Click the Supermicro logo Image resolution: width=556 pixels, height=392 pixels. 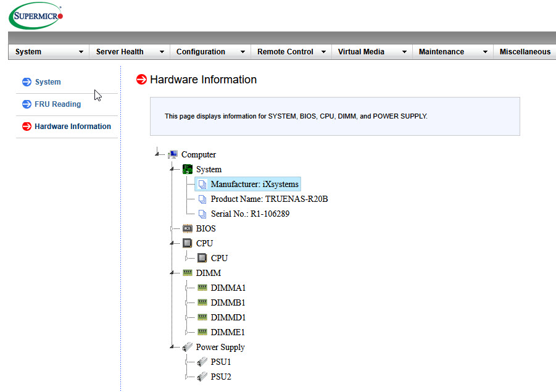click(36, 15)
